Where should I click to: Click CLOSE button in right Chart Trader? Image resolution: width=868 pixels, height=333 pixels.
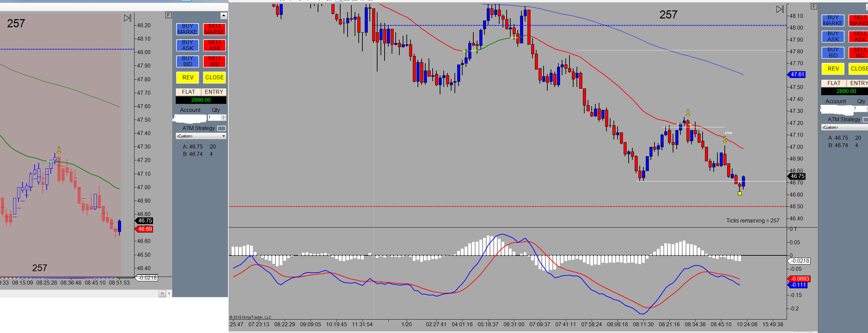pos(858,69)
